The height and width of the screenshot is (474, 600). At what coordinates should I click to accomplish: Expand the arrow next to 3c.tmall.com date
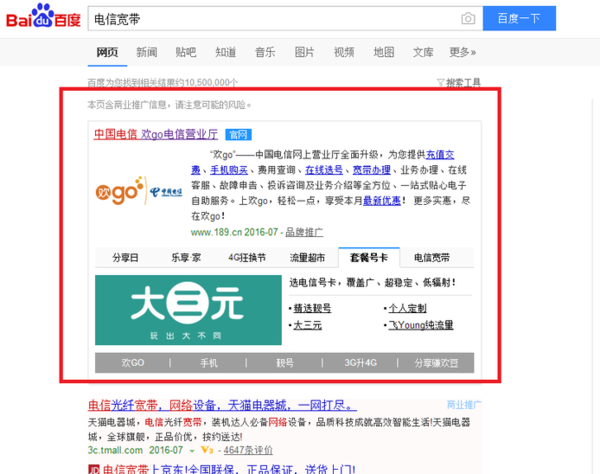(192, 451)
